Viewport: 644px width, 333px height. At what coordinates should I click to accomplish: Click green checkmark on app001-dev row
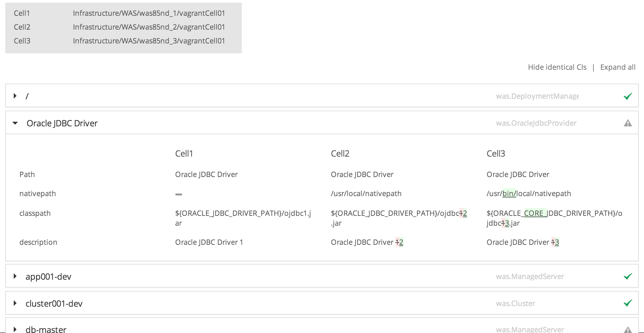(628, 276)
